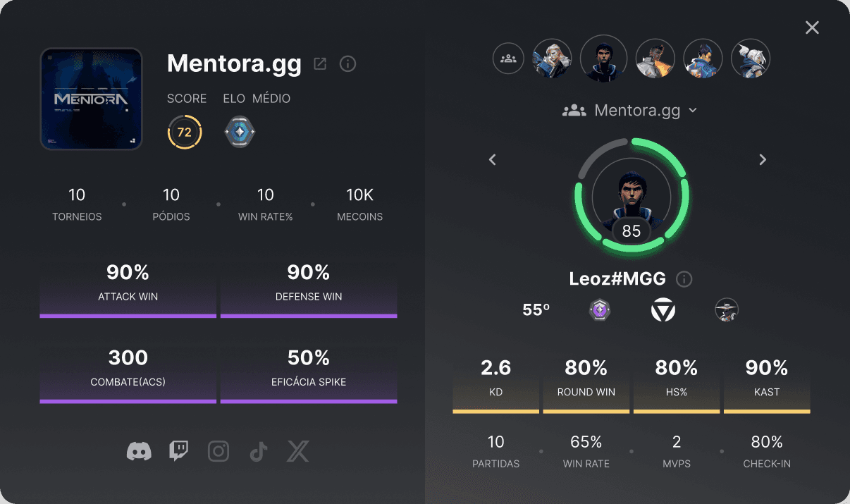Open the Discord social link icon

[x=139, y=451]
